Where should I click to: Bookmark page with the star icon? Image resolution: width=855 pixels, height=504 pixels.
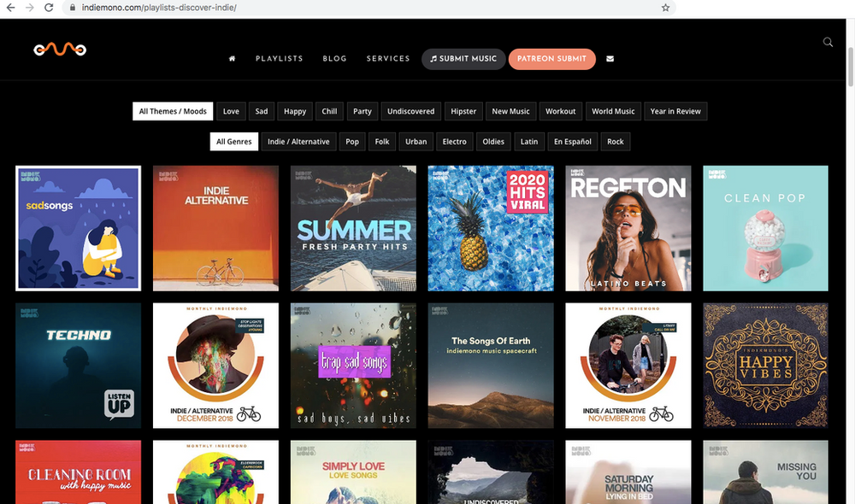click(665, 8)
